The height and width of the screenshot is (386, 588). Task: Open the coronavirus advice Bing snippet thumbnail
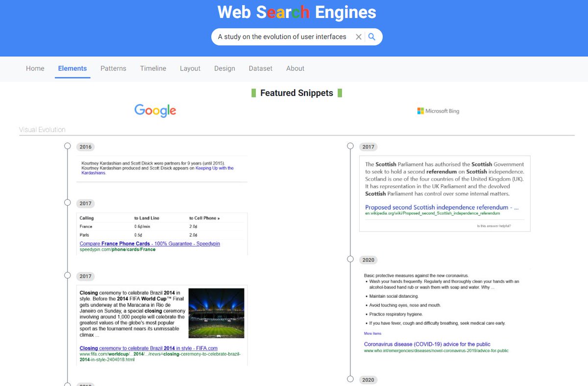tap(445, 313)
